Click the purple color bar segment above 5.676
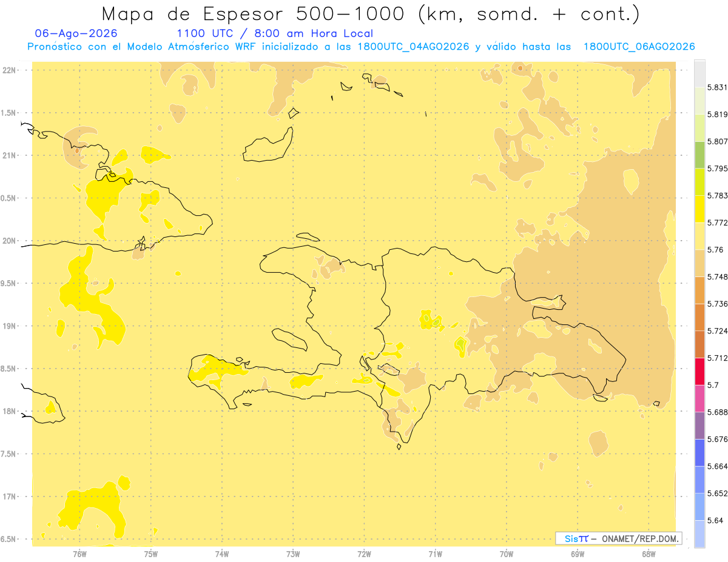This screenshot has width=728, height=562. 699,425
